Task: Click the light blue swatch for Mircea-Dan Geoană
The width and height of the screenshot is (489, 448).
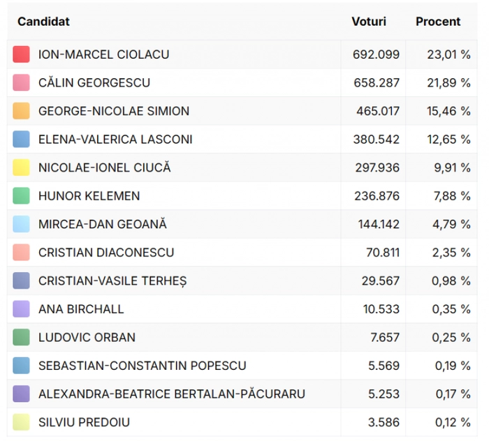Action: click(x=22, y=225)
